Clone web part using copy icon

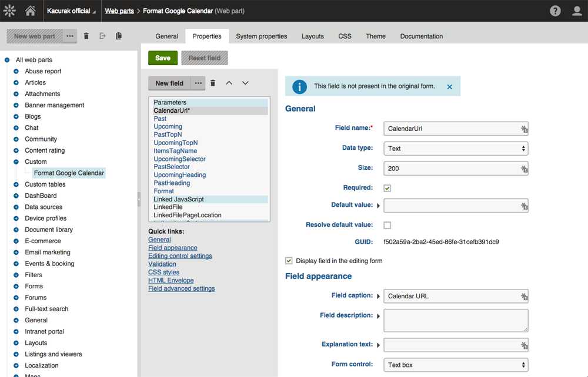[119, 36]
